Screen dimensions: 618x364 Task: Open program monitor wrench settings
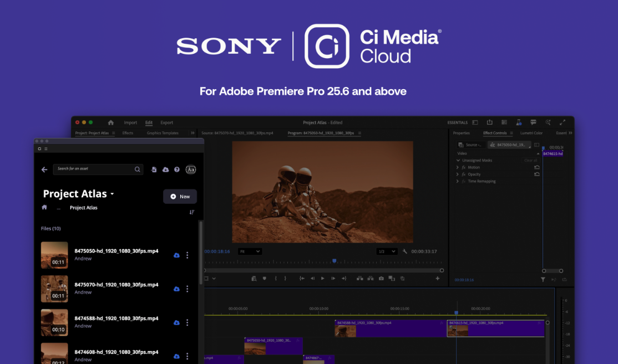pos(405,252)
